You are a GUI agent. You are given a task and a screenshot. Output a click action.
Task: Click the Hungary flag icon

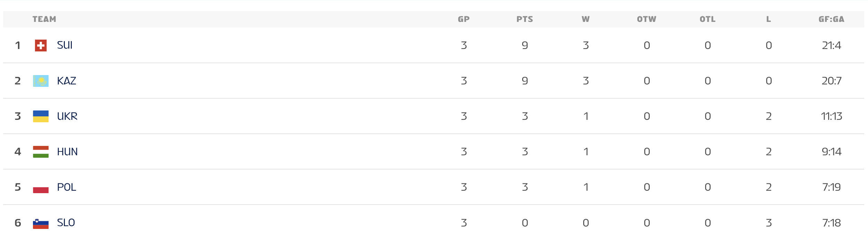pos(41,152)
